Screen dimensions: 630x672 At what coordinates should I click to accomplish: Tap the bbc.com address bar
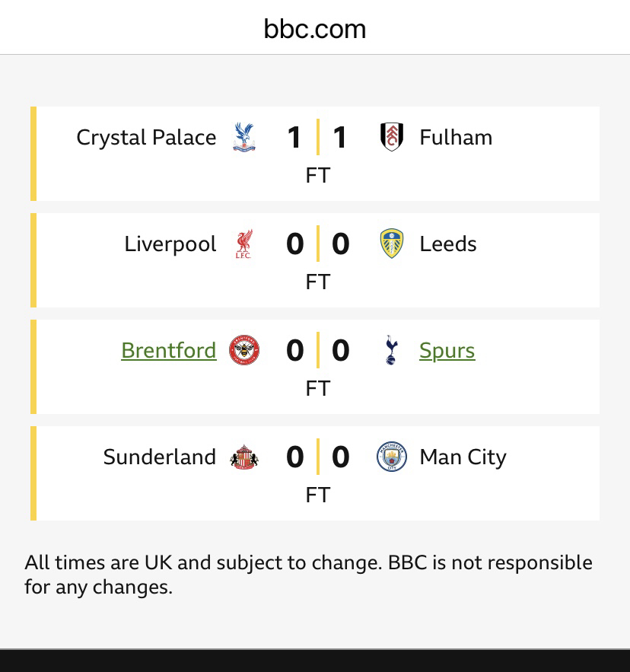[x=315, y=29]
